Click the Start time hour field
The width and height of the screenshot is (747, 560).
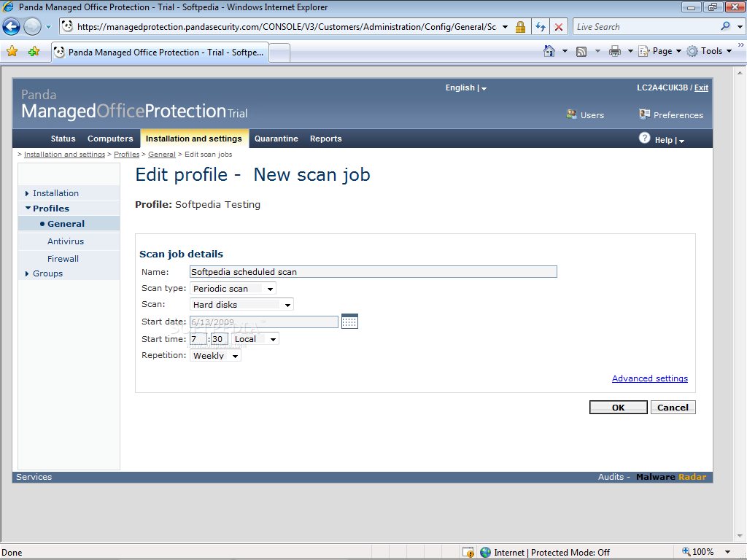(x=198, y=339)
